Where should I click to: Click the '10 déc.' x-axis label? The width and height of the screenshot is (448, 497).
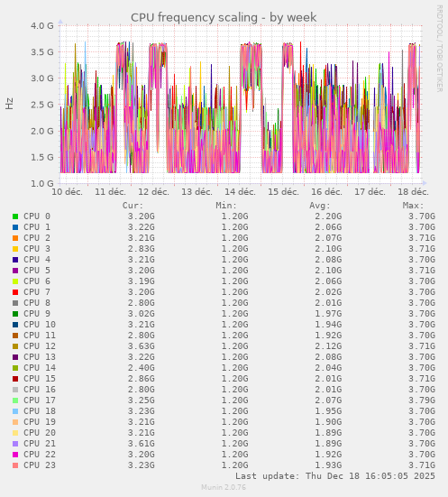point(68,192)
